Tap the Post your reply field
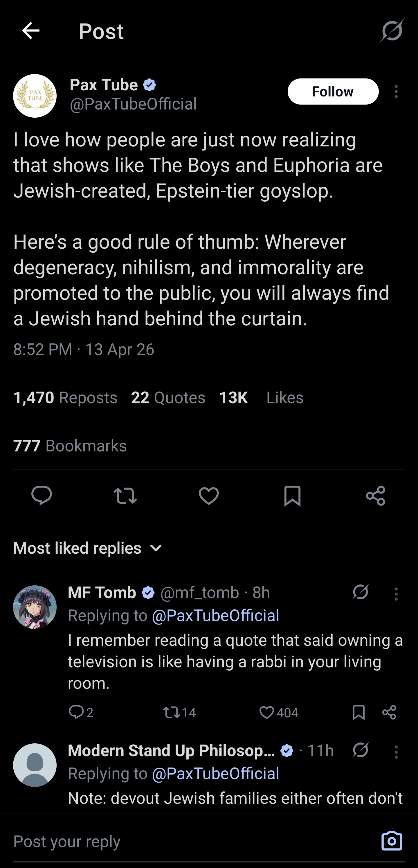 click(192, 841)
